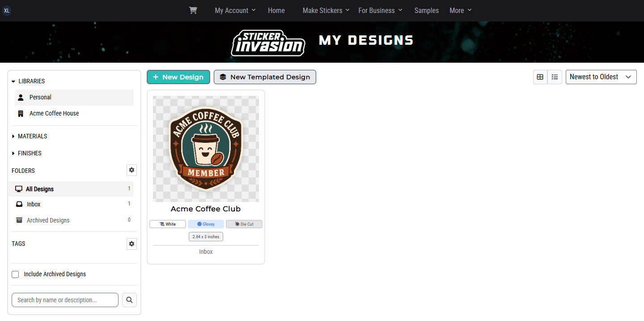Switch to grid view layout
This screenshot has width=644, height=321.
(540, 77)
